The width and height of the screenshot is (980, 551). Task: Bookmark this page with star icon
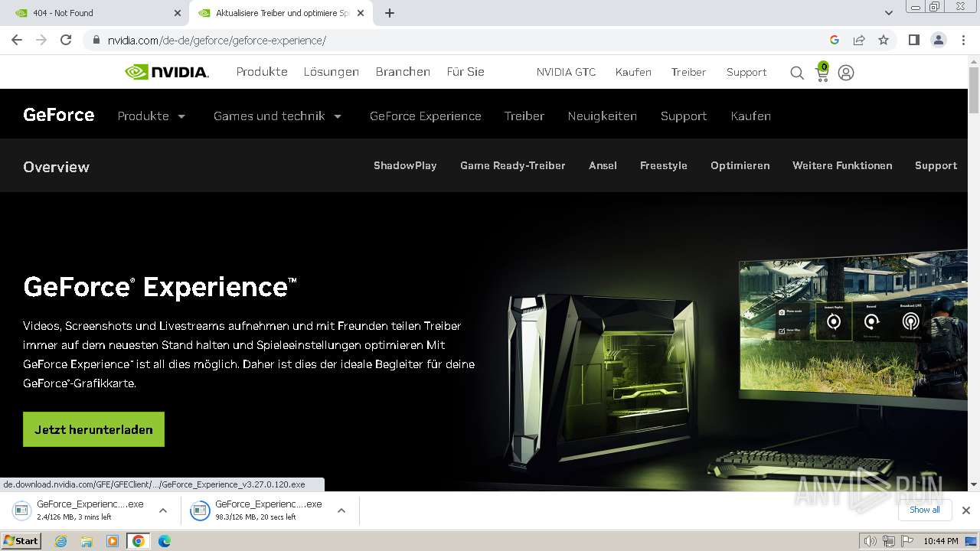pos(884,40)
